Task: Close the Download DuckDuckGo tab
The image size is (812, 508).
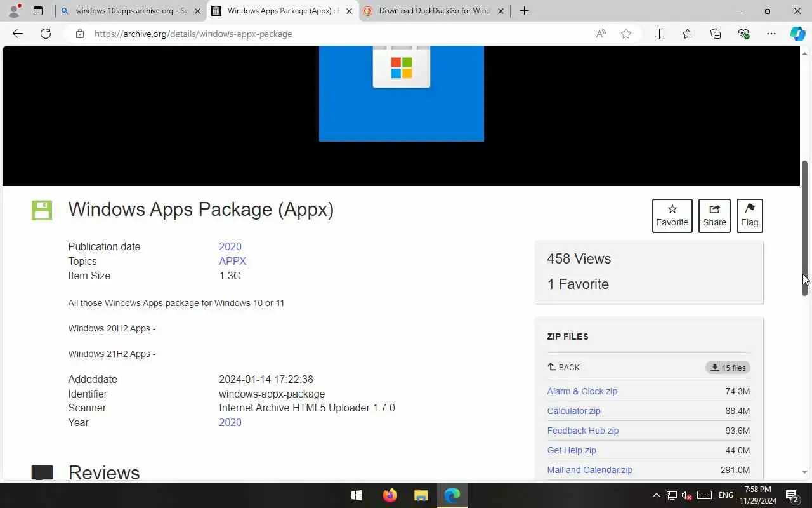Action: click(x=501, y=11)
